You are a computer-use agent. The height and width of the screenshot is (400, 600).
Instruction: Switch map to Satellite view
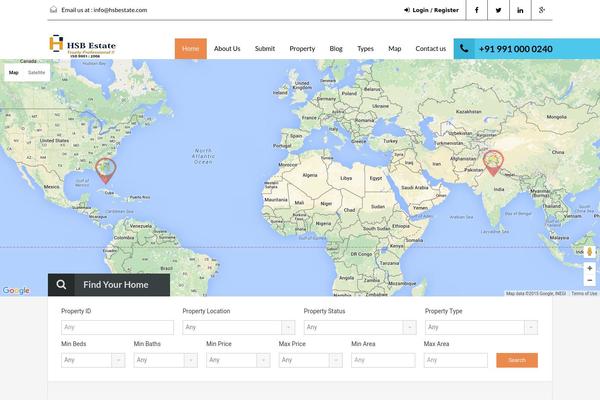[36, 73]
